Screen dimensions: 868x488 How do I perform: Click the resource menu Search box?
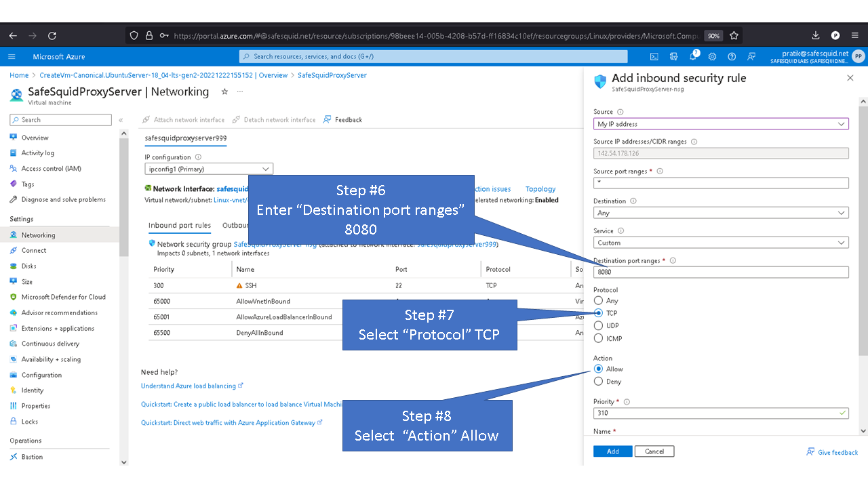click(60, 120)
